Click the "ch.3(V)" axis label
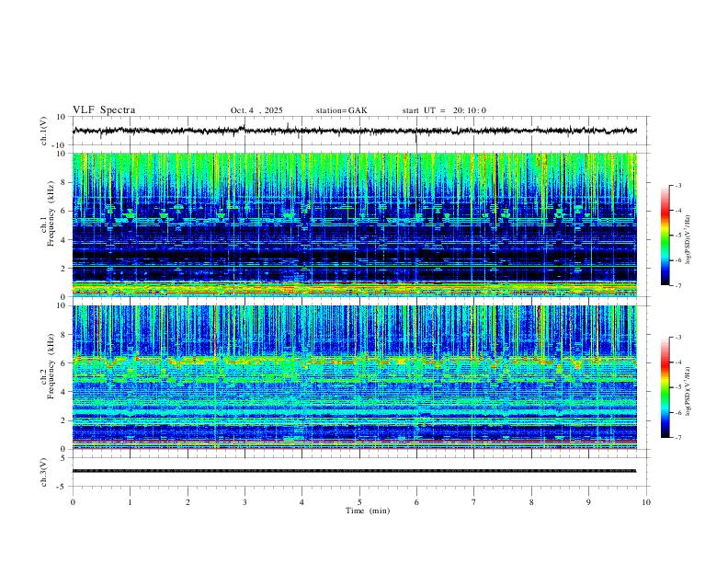This screenshot has height=563, width=728. click(44, 472)
